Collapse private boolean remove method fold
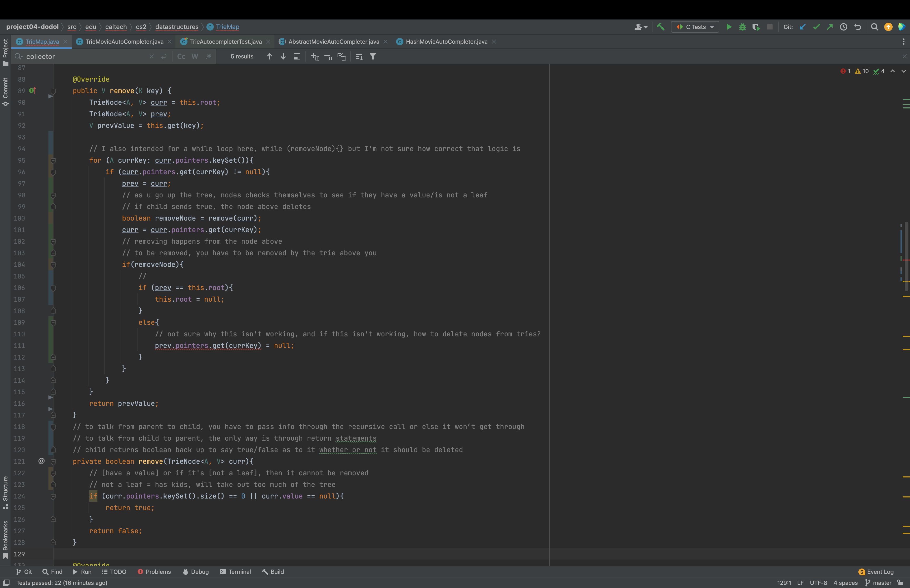910x588 pixels. pyautogui.click(x=53, y=462)
